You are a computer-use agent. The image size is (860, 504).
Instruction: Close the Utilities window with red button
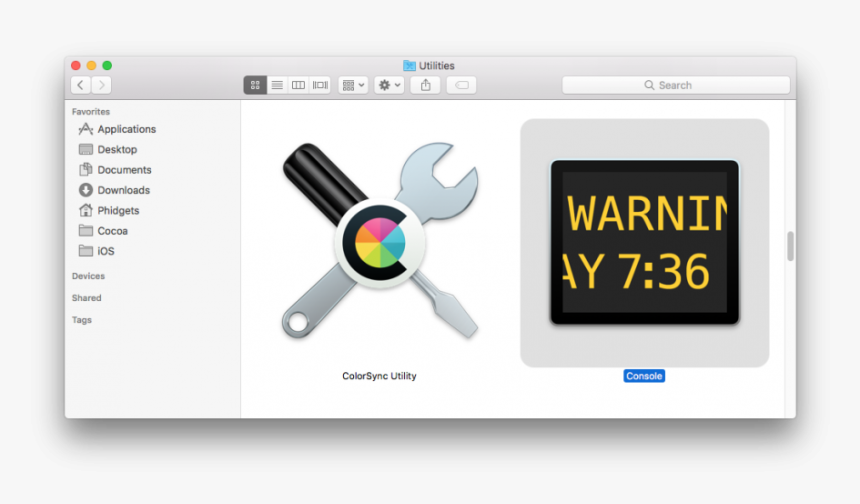click(76, 65)
